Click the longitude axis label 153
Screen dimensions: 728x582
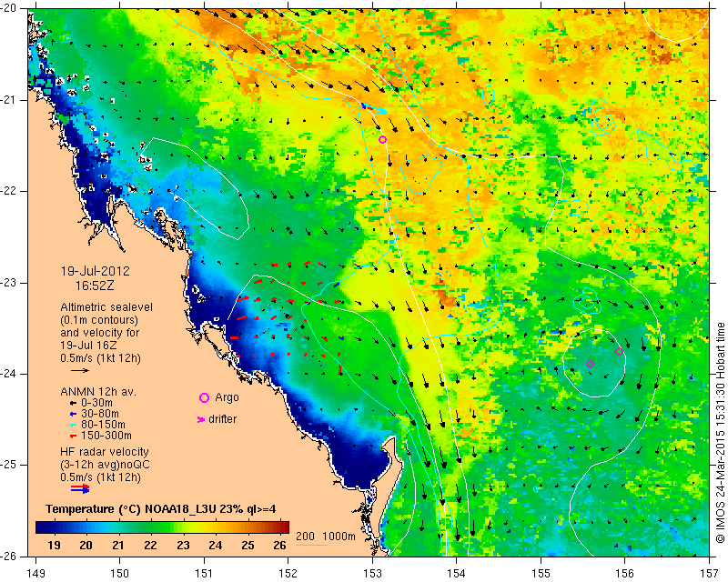coord(372,574)
